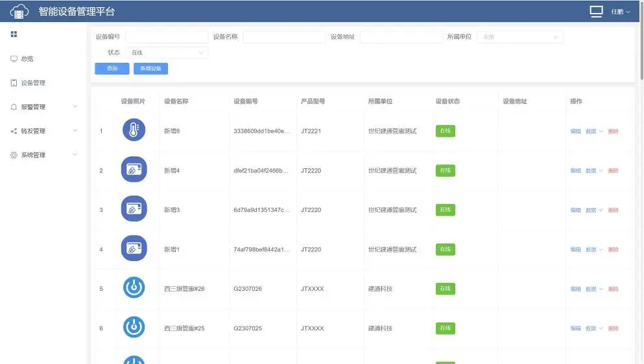Click the thermometer device icon for 新增8
Viewport: 644px width, 364px height.
point(134,130)
